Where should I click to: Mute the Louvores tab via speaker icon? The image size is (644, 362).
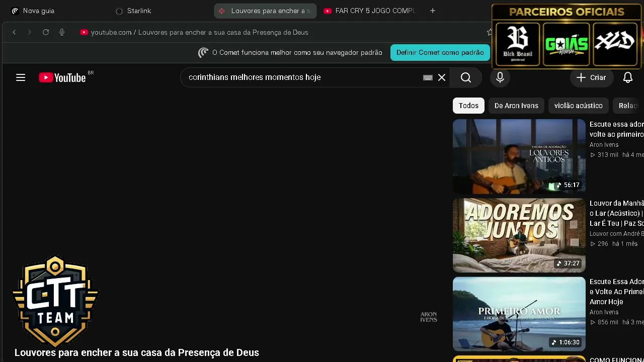click(222, 11)
